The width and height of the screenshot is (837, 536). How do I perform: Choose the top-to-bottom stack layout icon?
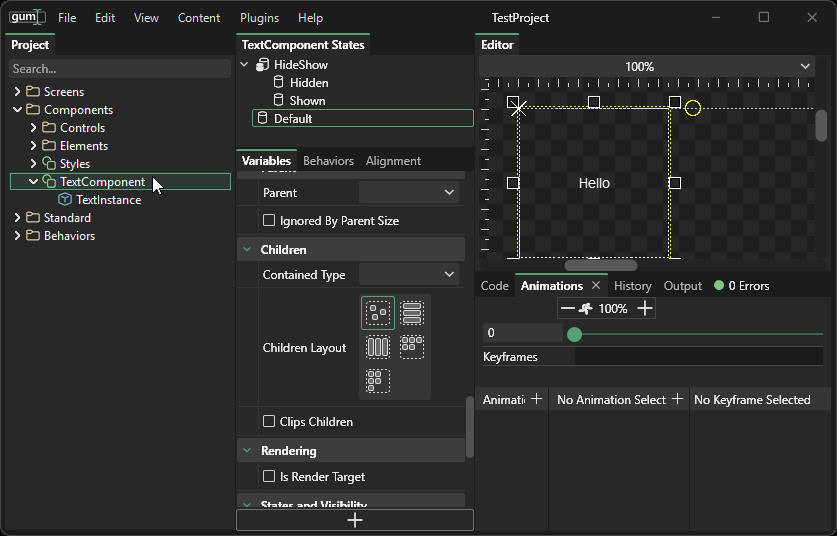411,314
